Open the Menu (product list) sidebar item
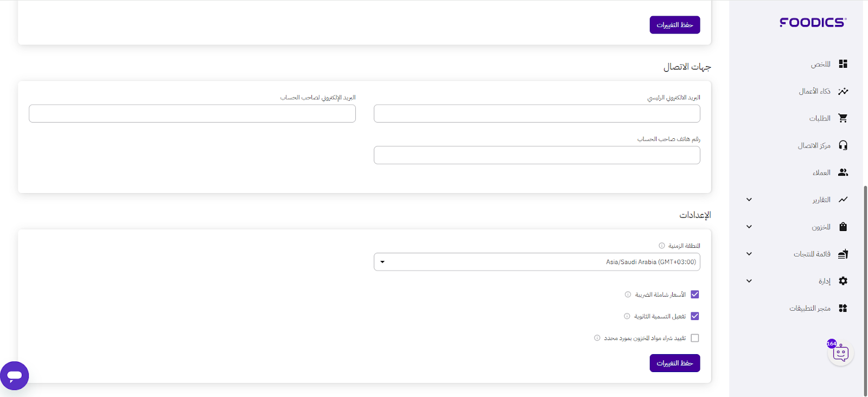 tap(812, 254)
